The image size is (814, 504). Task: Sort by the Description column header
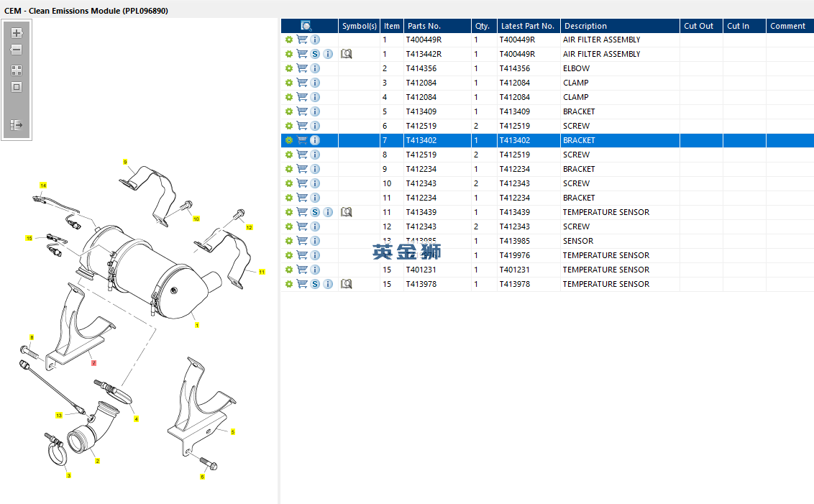tap(620, 26)
